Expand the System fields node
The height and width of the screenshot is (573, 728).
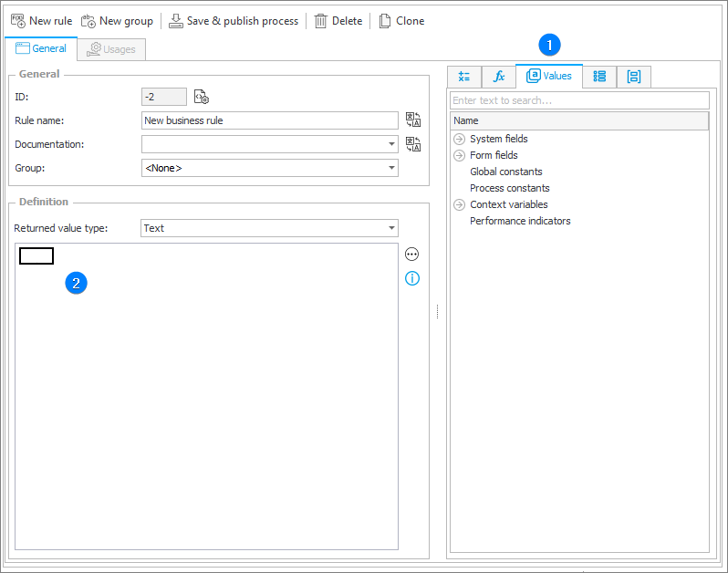(459, 139)
